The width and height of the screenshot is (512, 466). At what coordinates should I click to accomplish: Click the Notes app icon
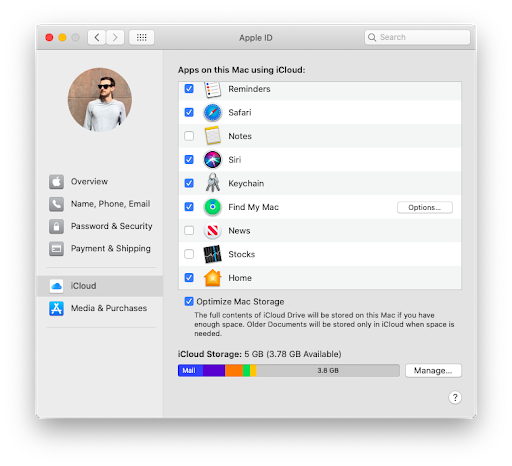click(x=212, y=136)
